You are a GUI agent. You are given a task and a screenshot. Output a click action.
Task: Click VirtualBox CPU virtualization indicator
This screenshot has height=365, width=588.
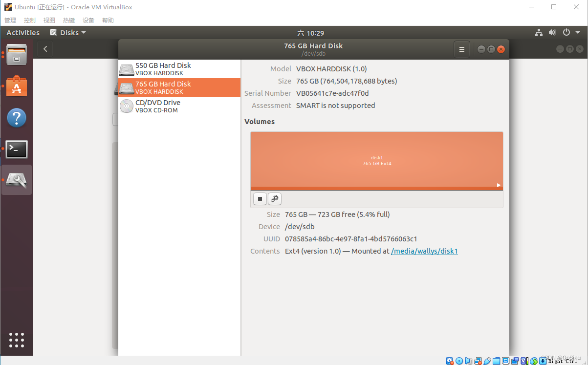524,361
